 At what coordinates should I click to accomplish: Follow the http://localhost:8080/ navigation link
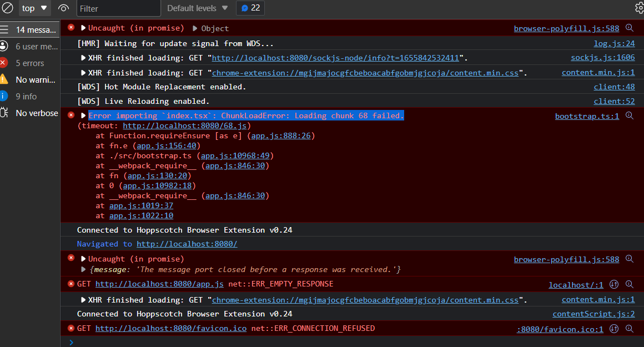pos(187,243)
